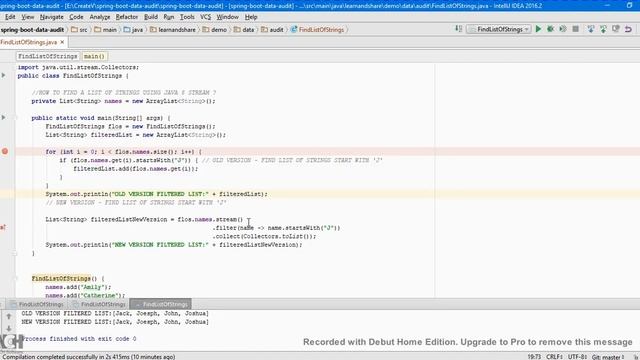Click the data package breadcrumb

pos(244,29)
